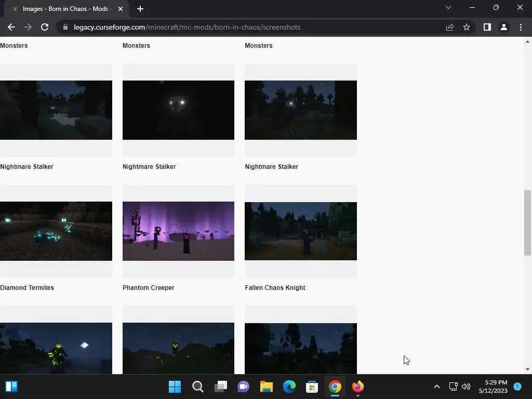Image resolution: width=532 pixels, height=399 pixels.
Task: Share this page from address bar
Action: tap(450, 27)
